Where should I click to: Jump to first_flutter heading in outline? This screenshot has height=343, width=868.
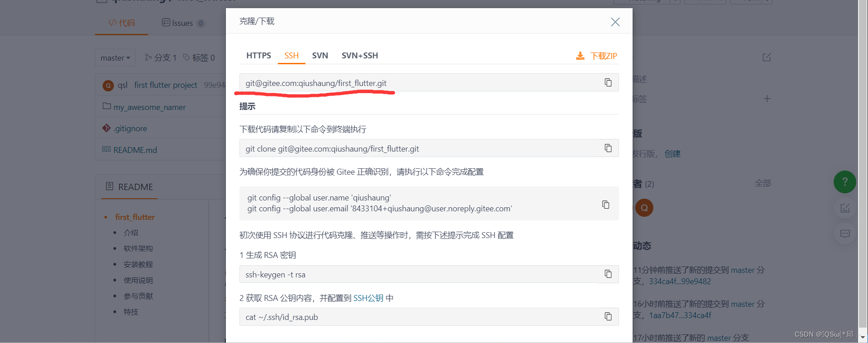(135, 217)
